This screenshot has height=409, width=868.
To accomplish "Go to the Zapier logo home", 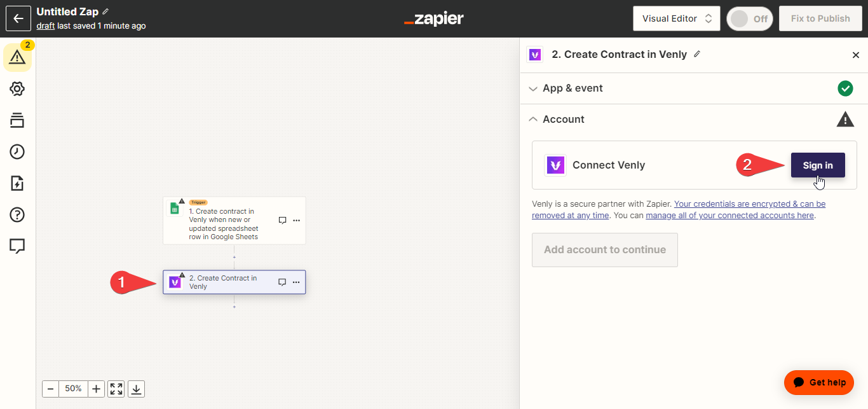I will coord(434,19).
